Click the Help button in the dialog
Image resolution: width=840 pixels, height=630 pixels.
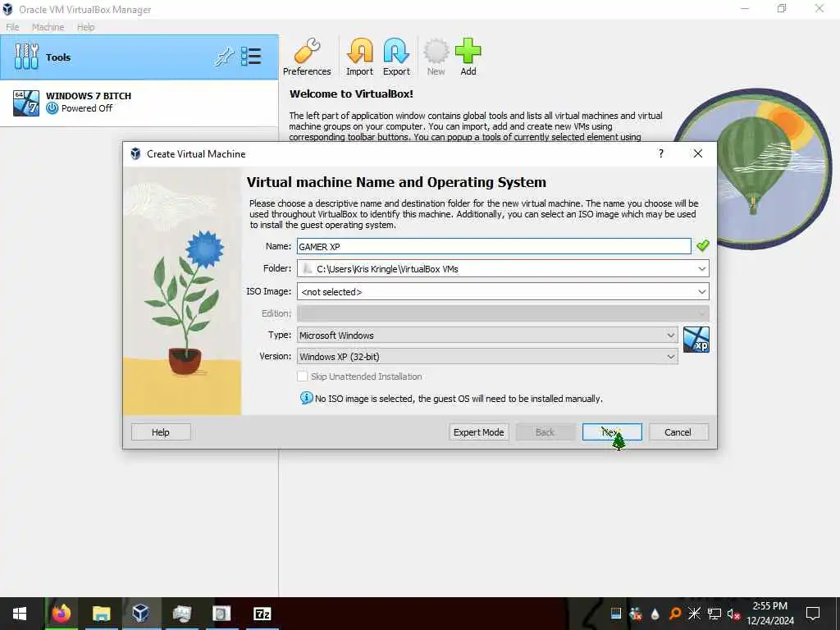click(x=161, y=431)
